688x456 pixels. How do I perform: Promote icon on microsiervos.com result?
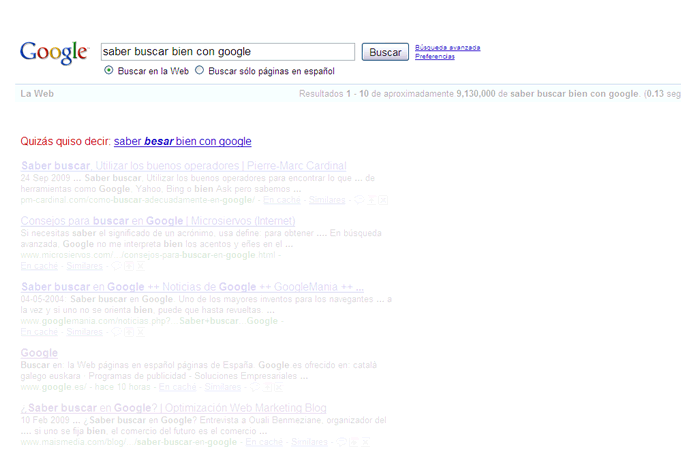[129, 266]
